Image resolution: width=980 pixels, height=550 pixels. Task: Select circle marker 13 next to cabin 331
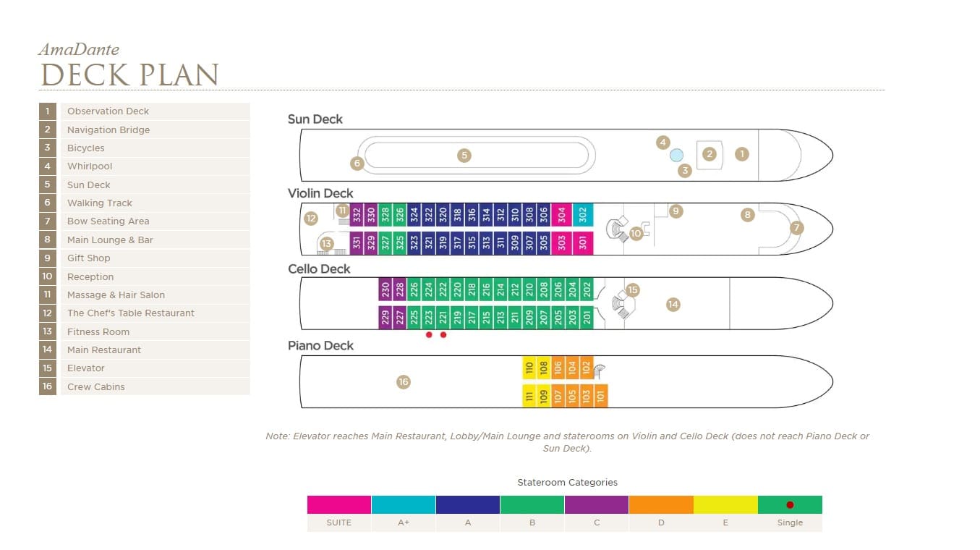click(326, 244)
